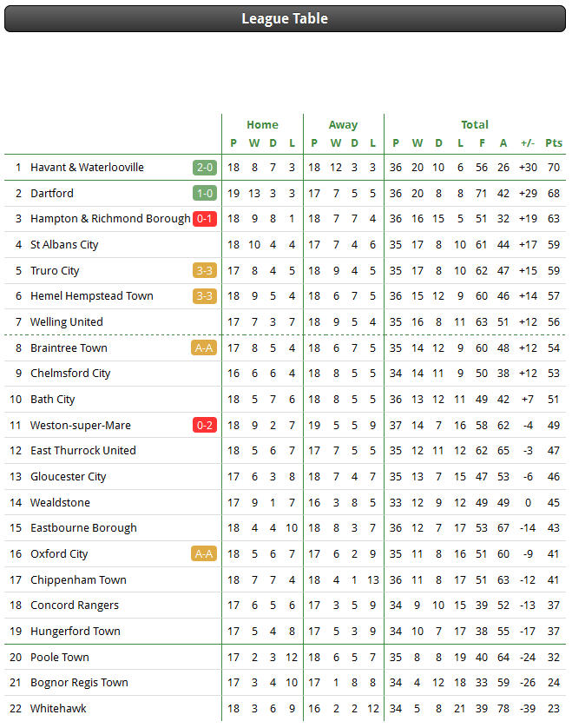Click the +/- goal difference column header
The image size is (572, 728).
(x=528, y=143)
